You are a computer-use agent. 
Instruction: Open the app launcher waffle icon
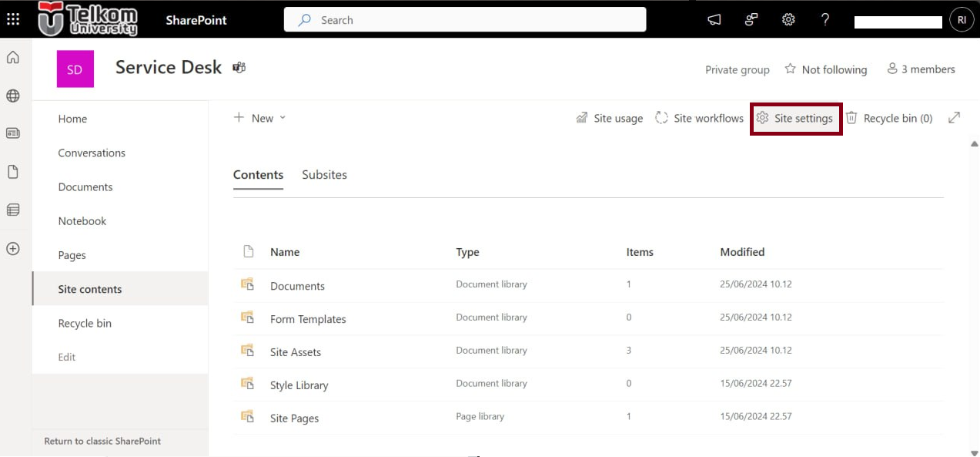[x=13, y=19]
